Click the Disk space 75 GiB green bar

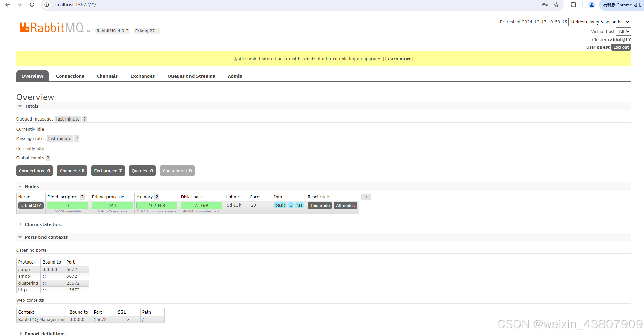pos(201,205)
